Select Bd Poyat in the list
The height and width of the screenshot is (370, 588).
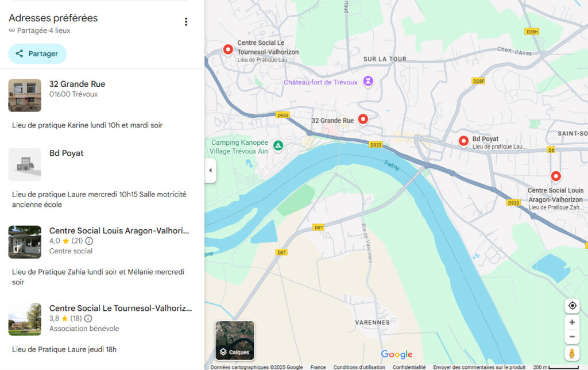(67, 153)
